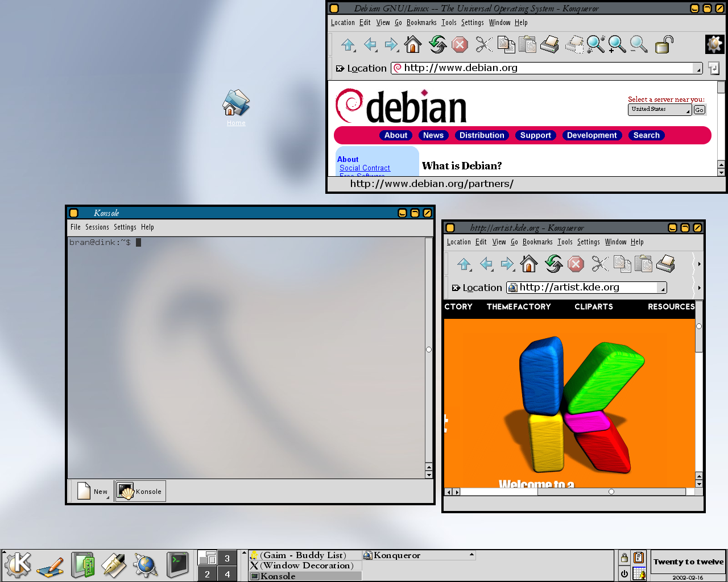Click the Up arrow in Debian Konqueror toolbar
Viewport: 728px width, 582px height.
point(349,45)
